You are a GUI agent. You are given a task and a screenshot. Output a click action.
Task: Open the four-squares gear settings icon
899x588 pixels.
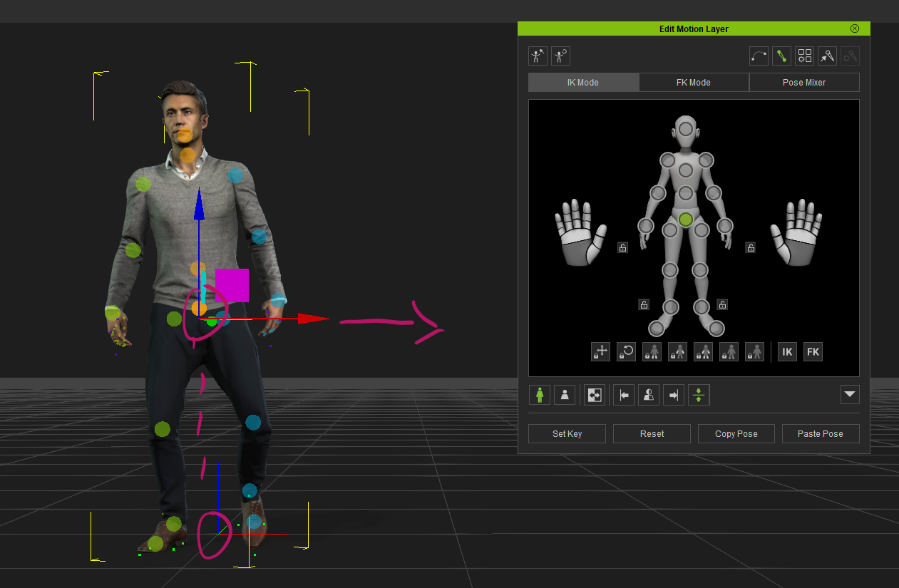(x=804, y=56)
